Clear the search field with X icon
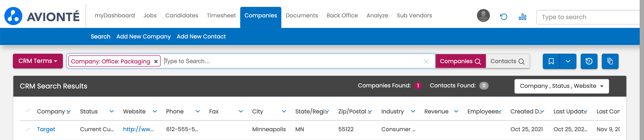Screen dimensions: 644x140 [426, 61]
